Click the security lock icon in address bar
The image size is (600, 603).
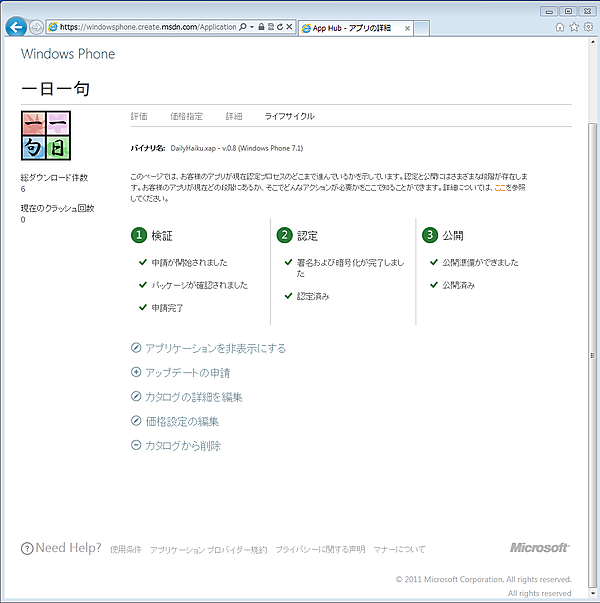(x=261, y=27)
